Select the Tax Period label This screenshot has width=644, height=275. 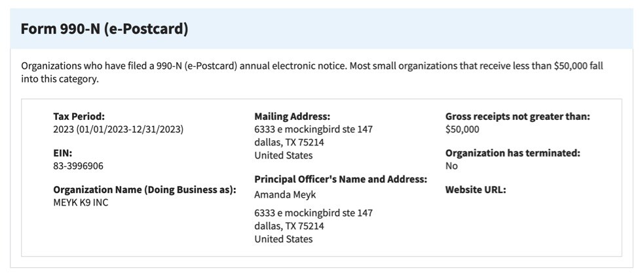click(79, 117)
